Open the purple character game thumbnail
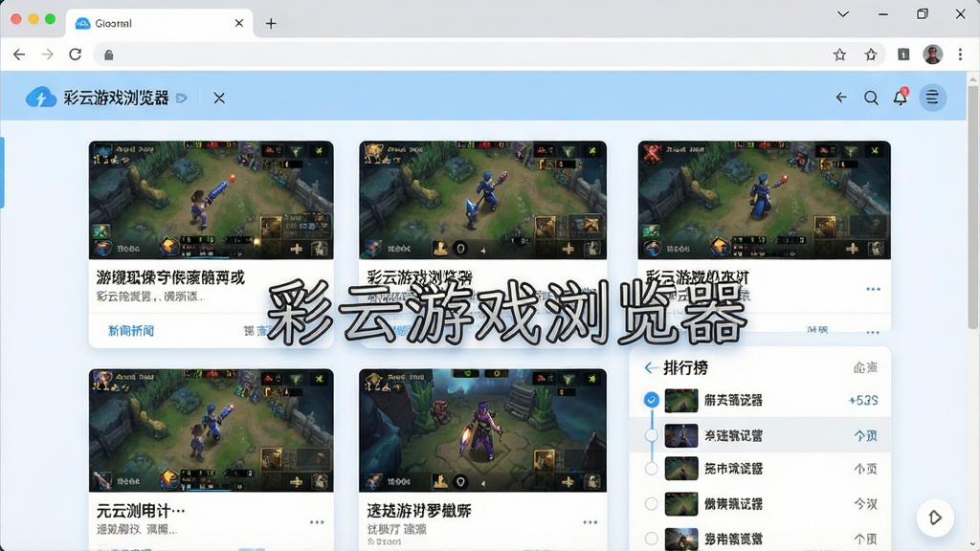The width and height of the screenshot is (980, 551). [482, 430]
